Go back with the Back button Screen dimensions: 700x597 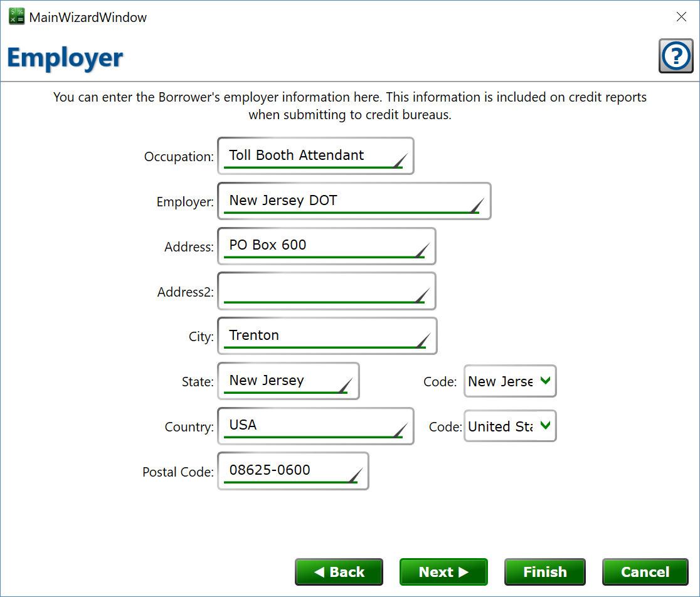[339, 571]
